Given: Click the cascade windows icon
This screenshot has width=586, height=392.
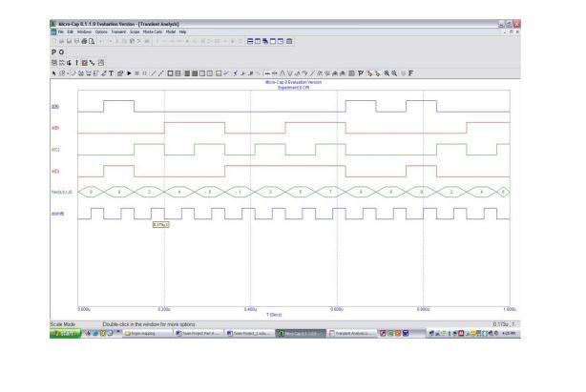Looking at the screenshot, I should pyautogui.click(x=265, y=41).
